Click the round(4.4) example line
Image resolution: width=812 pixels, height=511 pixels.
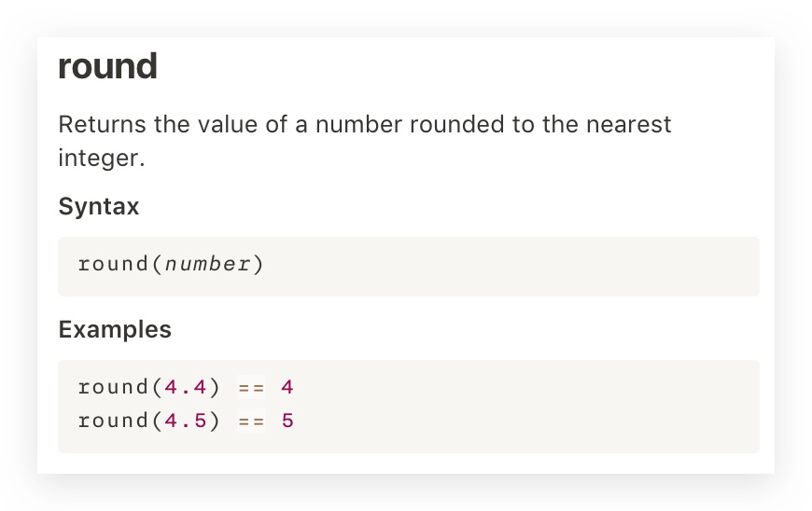[186, 387]
